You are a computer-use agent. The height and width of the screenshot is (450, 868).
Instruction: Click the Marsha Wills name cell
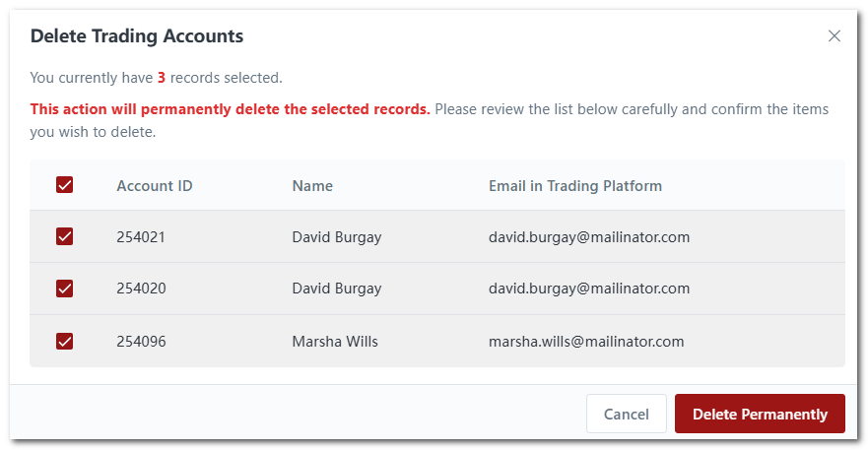[335, 341]
